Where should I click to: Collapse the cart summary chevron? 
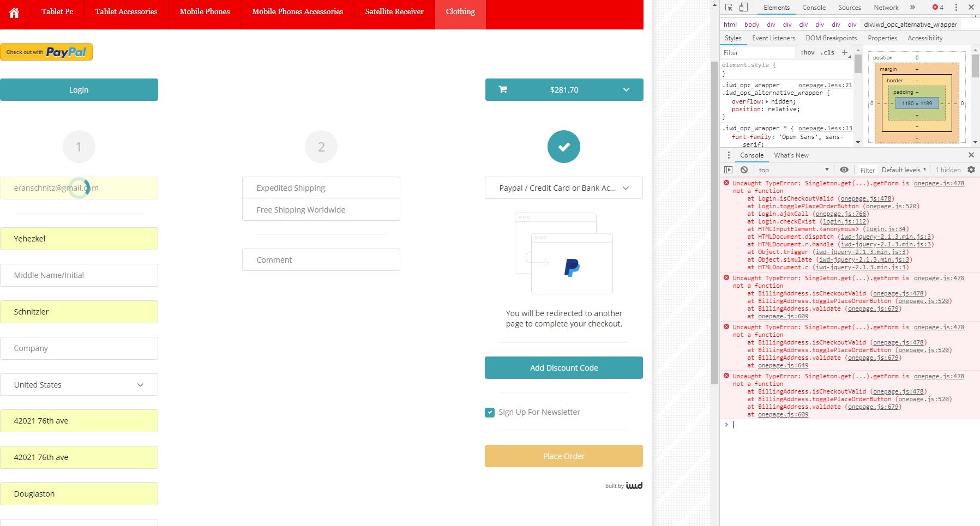(x=626, y=89)
